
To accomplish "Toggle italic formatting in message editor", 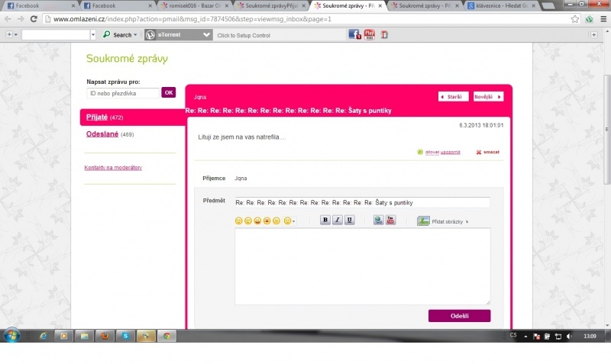I will 337,220.
